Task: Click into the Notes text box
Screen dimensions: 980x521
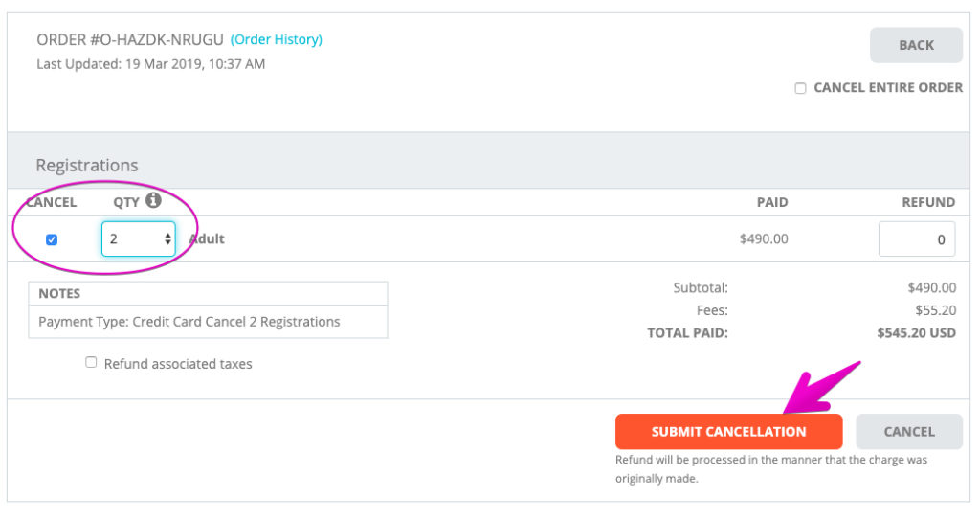Action: [208, 322]
